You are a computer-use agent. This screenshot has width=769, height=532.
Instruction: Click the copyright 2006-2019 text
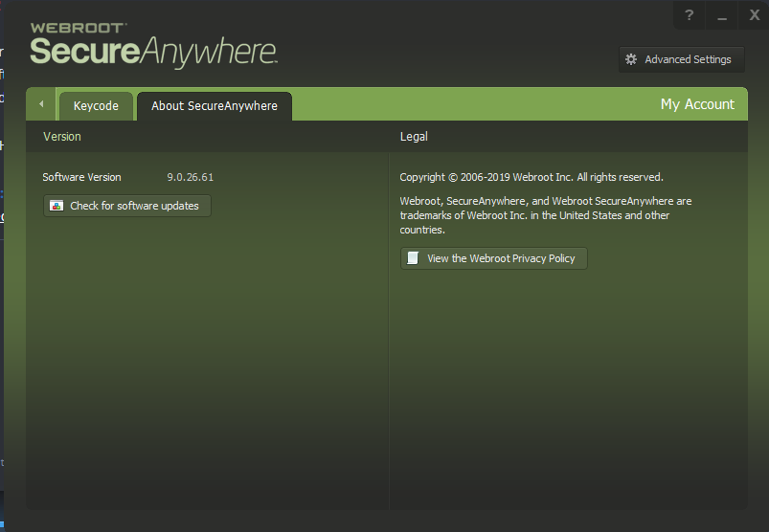[532, 177]
